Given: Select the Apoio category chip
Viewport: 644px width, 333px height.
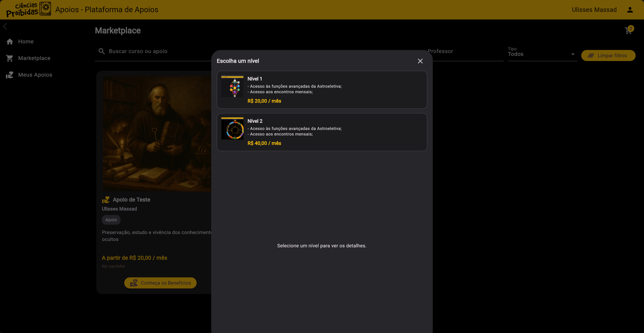Looking at the screenshot, I should coord(111,220).
